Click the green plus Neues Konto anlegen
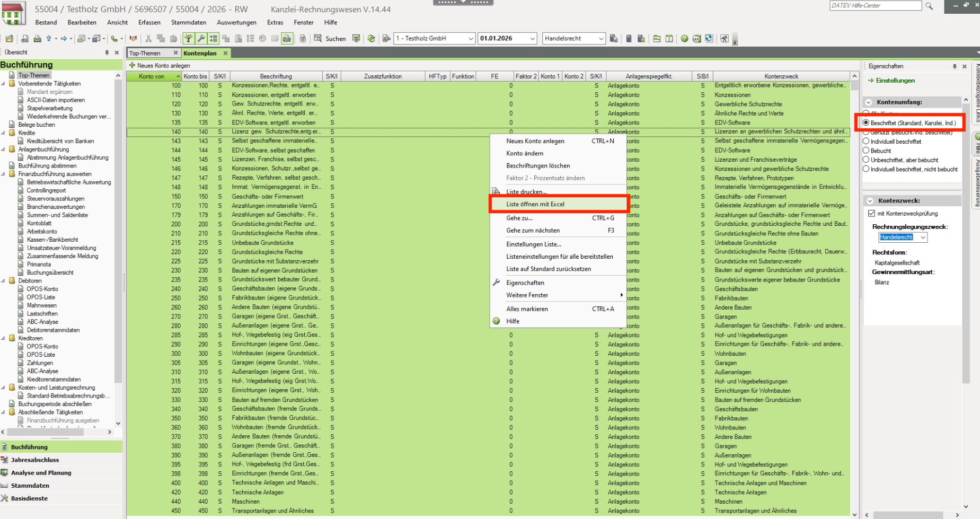 [x=160, y=66]
